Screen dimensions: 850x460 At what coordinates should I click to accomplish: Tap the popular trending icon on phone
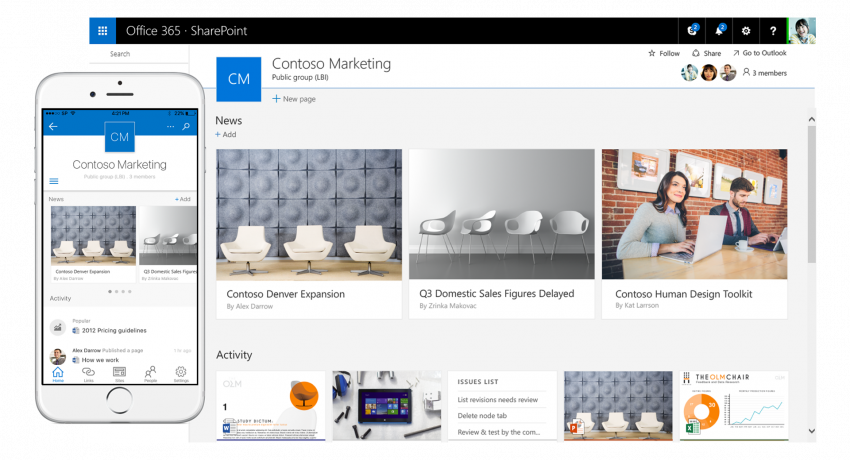click(x=57, y=327)
